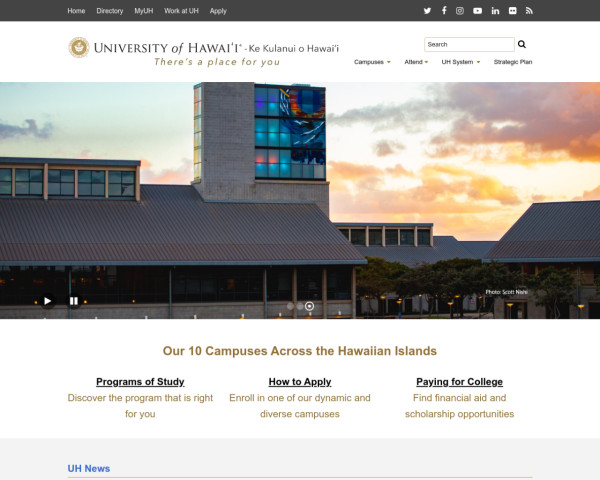Open the UH Twitter page icon
This screenshot has width=600, height=480.
pyautogui.click(x=427, y=10)
